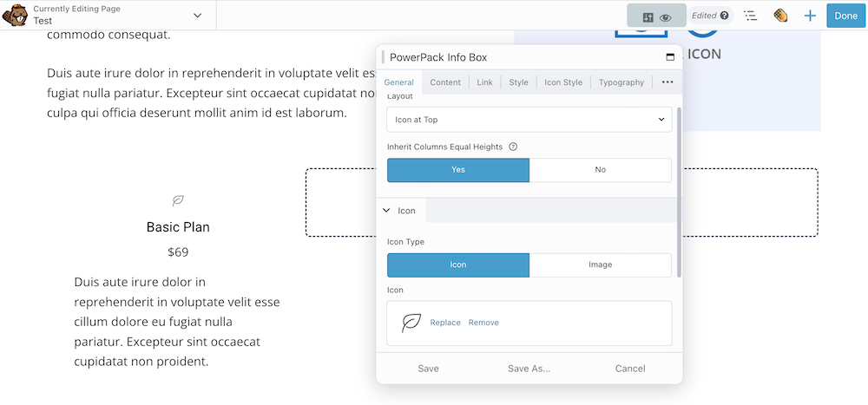The height and width of the screenshot is (405, 868).
Task: Collapse the Icon section chevron
Action: (x=386, y=210)
